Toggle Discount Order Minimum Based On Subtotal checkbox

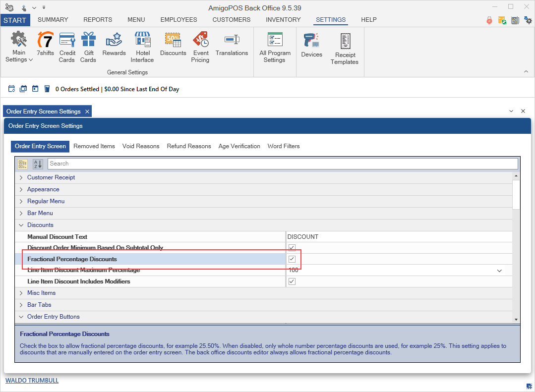292,248
